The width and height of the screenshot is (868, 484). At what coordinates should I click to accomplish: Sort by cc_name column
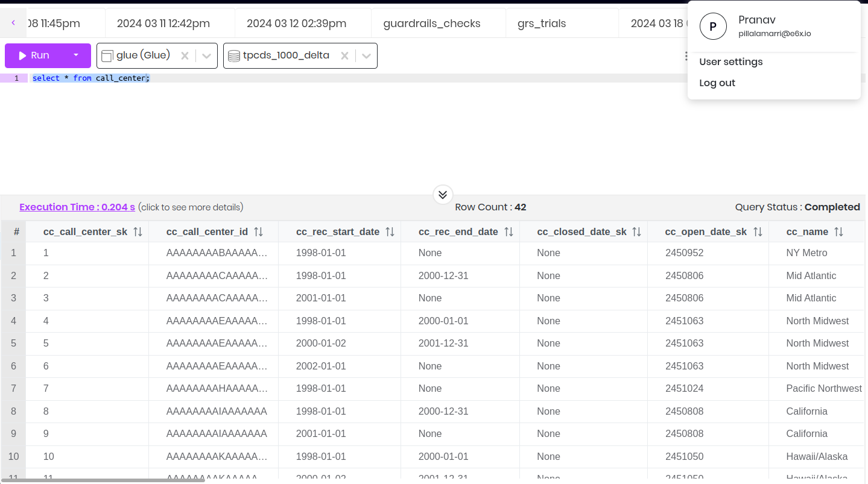[x=838, y=232]
